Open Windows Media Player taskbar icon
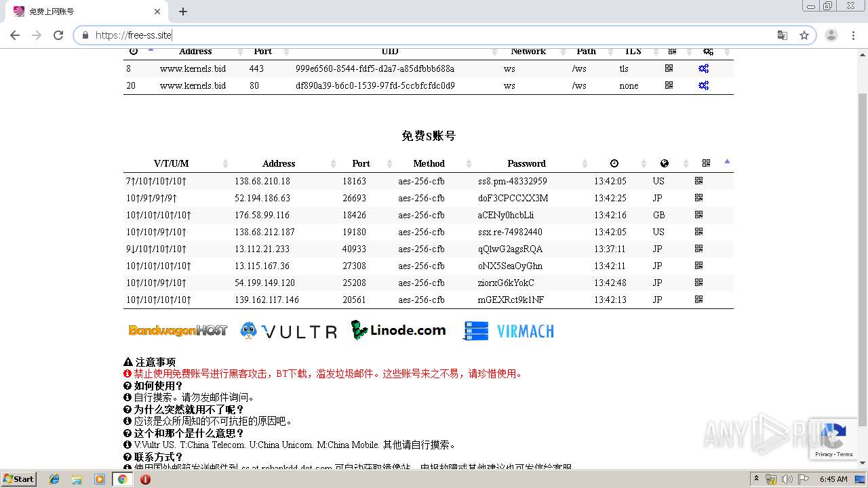868x488 pixels. pyautogui.click(x=100, y=479)
